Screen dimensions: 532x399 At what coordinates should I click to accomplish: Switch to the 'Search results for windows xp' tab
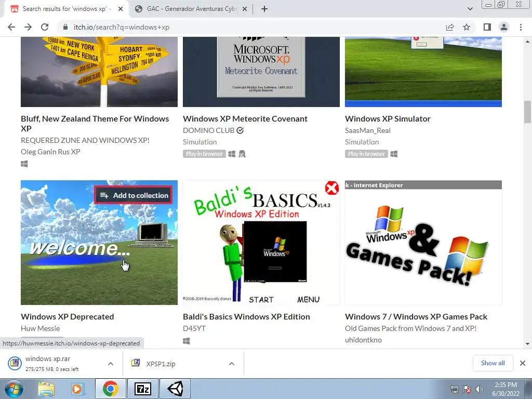[x=66, y=9]
